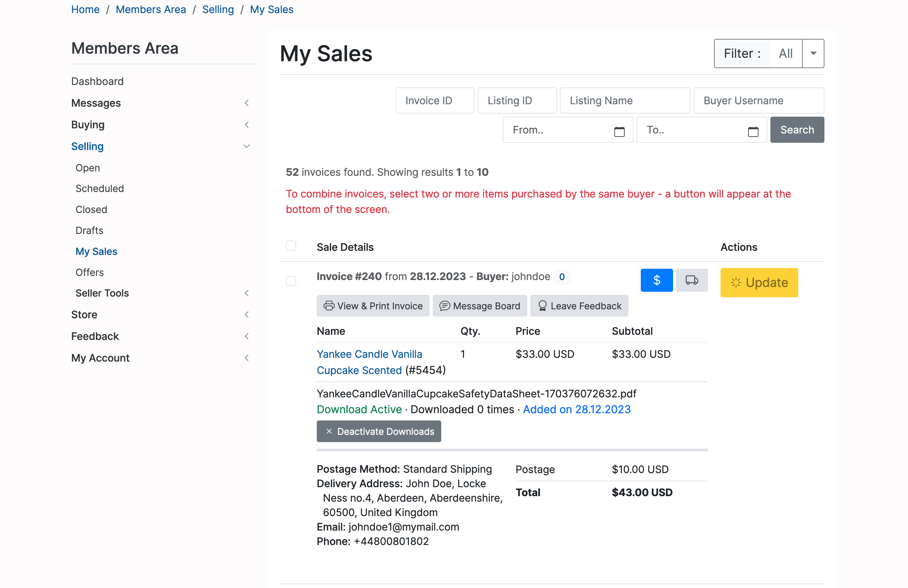Click the Buyer Username search field
Screen dimensions: 908x588
(758, 101)
